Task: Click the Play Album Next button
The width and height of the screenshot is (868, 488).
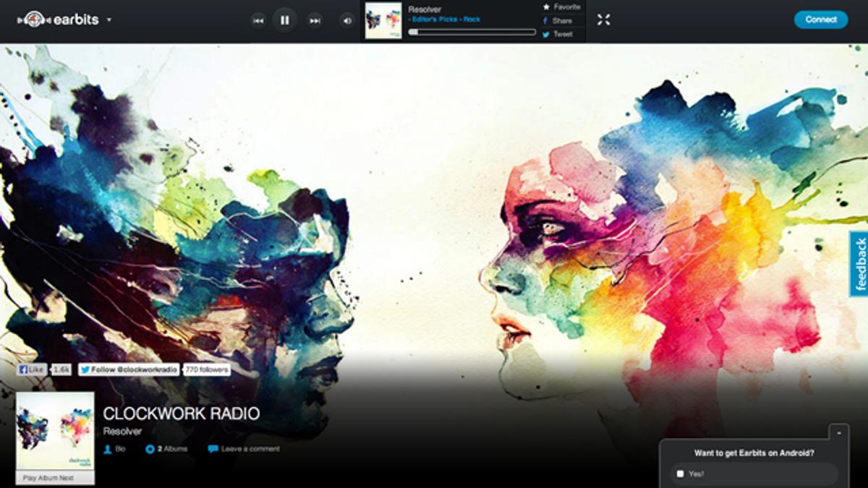Action: click(x=55, y=478)
